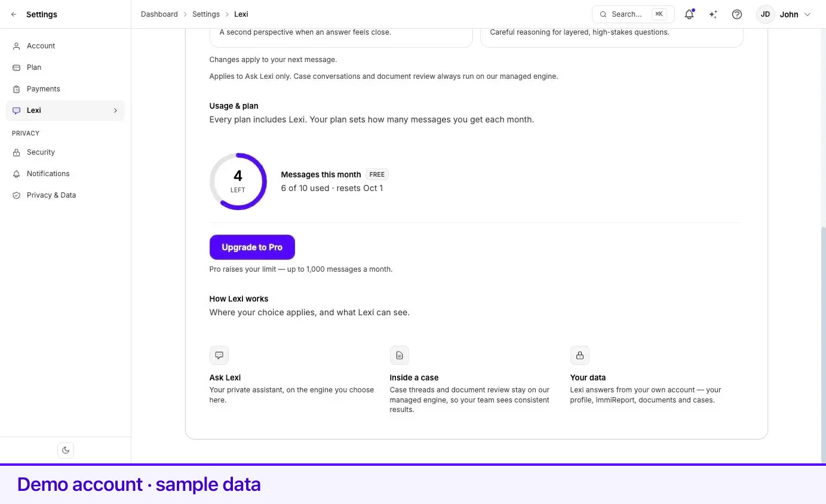Image resolution: width=826 pixels, height=504 pixels.
Task: Click the "Messages this month" label
Action: pos(321,174)
